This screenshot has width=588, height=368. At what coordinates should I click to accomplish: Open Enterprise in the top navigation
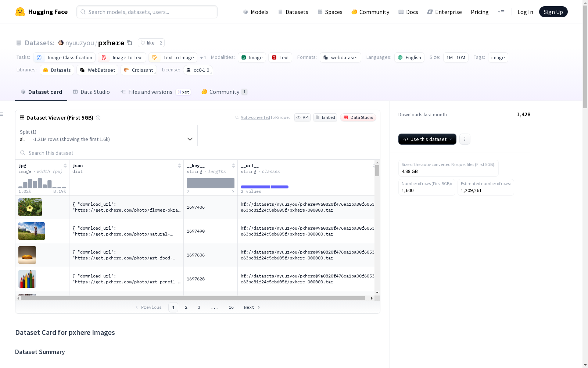444,12
